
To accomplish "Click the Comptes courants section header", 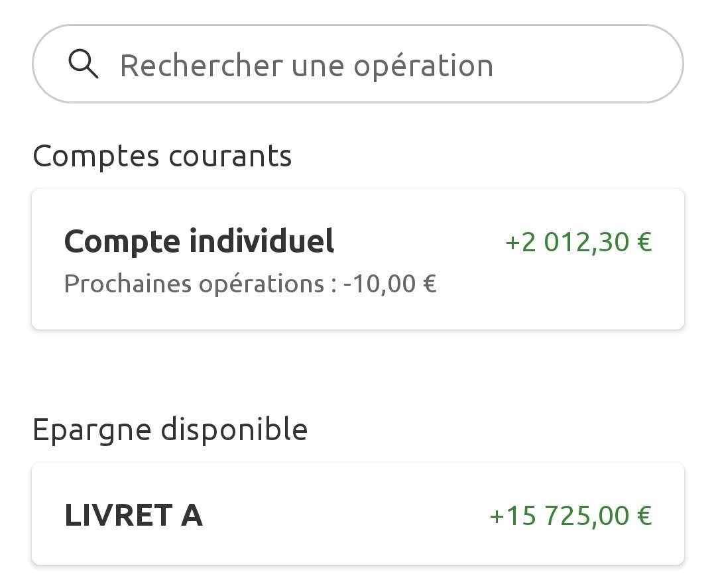I will (162, 156).
